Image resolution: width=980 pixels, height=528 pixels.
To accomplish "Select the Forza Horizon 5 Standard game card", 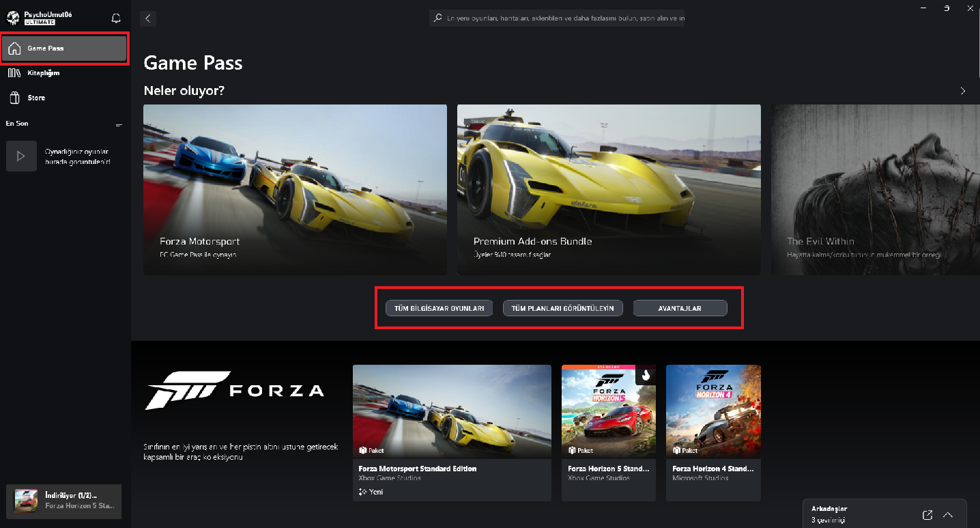I will pyautogui.click(x=609, y=433).
